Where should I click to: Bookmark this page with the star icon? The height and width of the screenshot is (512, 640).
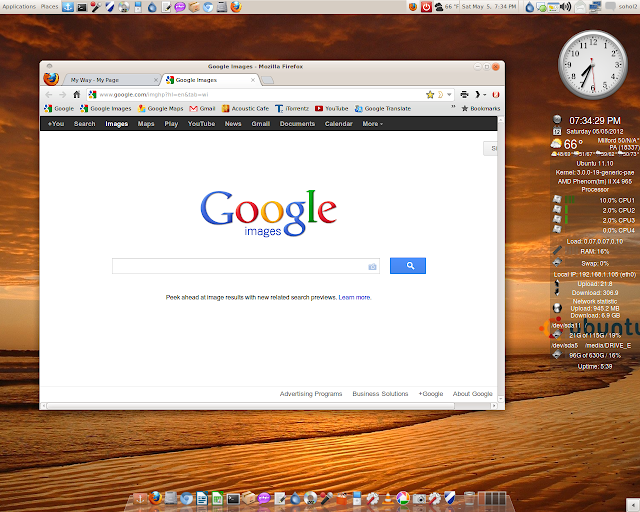point(430,95)
